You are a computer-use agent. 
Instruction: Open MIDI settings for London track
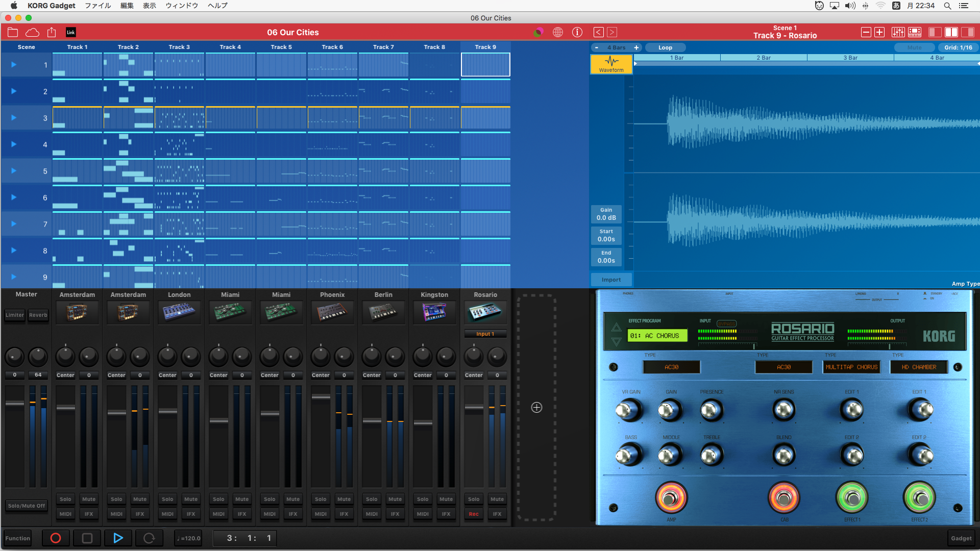(167, 514)
